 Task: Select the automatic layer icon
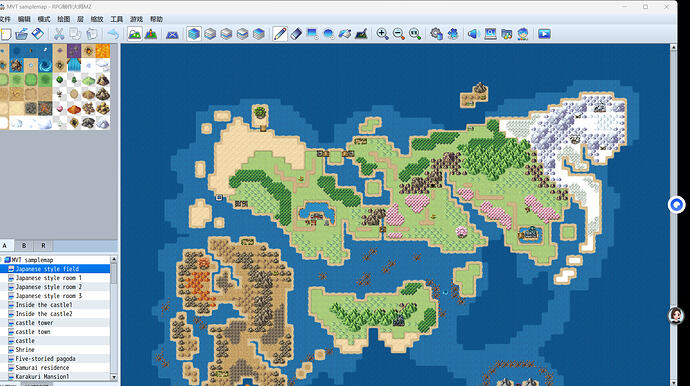click(x=194, y=34)
